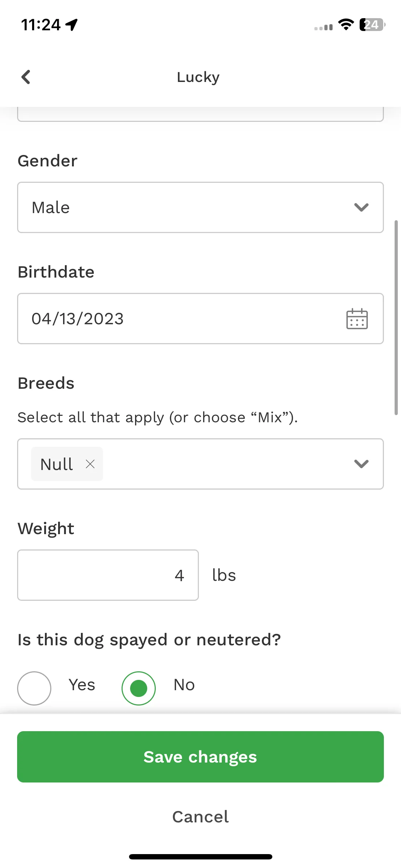Tap the battery indicator icon
Viewport: 401px width, 868px height.
[x=372, y=25]
